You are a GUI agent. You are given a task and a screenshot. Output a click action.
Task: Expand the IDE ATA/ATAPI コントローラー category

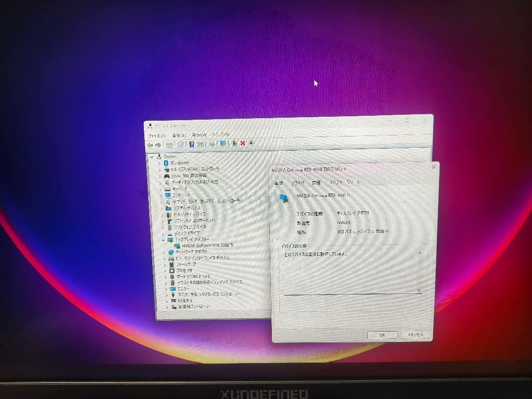160,170
